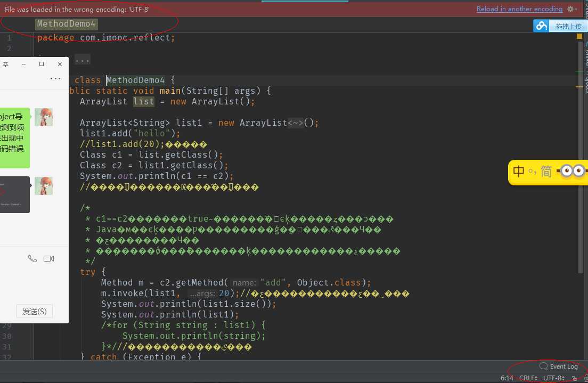Viewport: 588px width, 383px height.
Task: Start a voice call in the chat window
Action: pyautogui.click(x=32, y=258)
